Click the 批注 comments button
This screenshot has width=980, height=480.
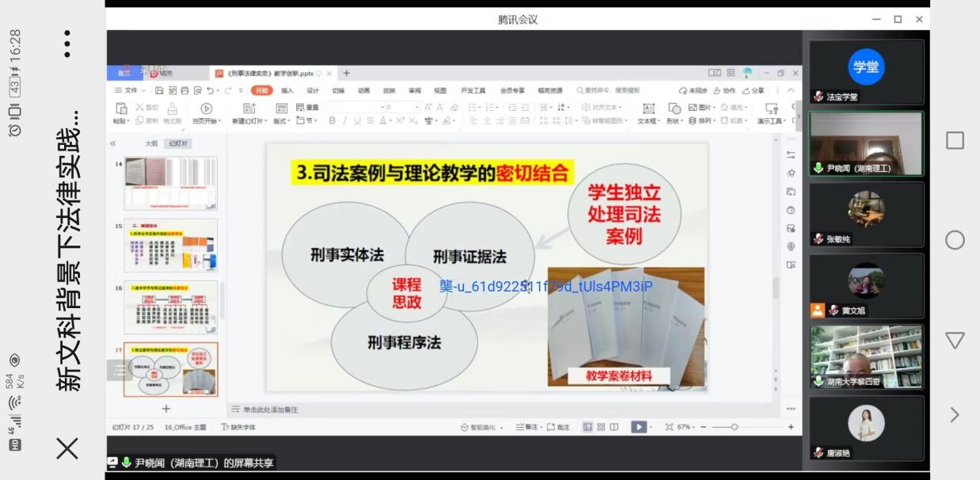coord(558,427)
